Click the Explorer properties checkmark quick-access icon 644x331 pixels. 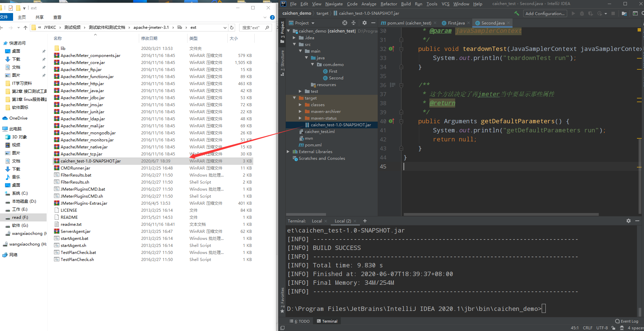point(11,8)
